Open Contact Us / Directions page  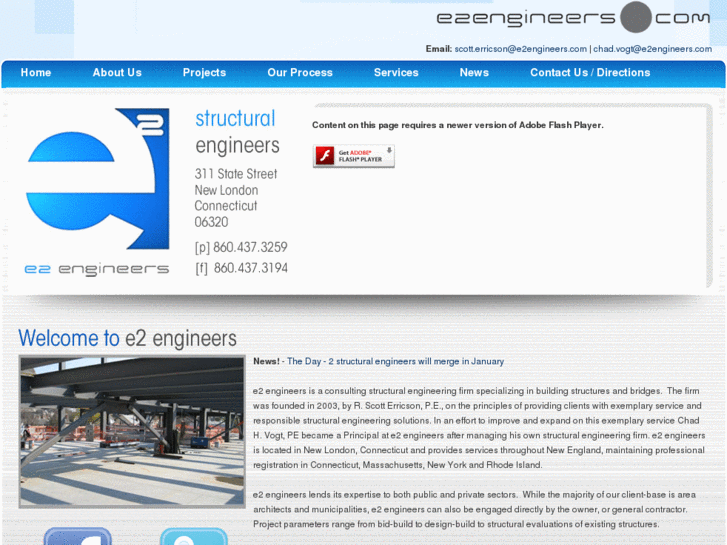[590, 73]
